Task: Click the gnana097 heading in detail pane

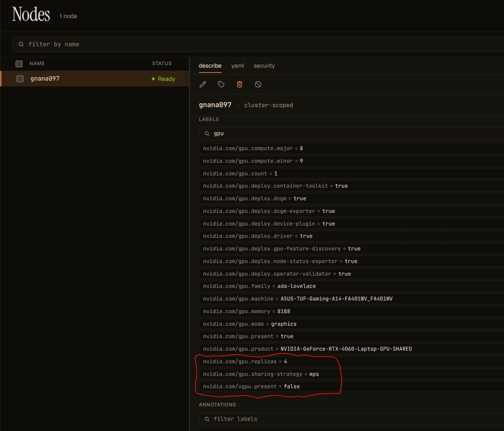Action: (215, 105)
